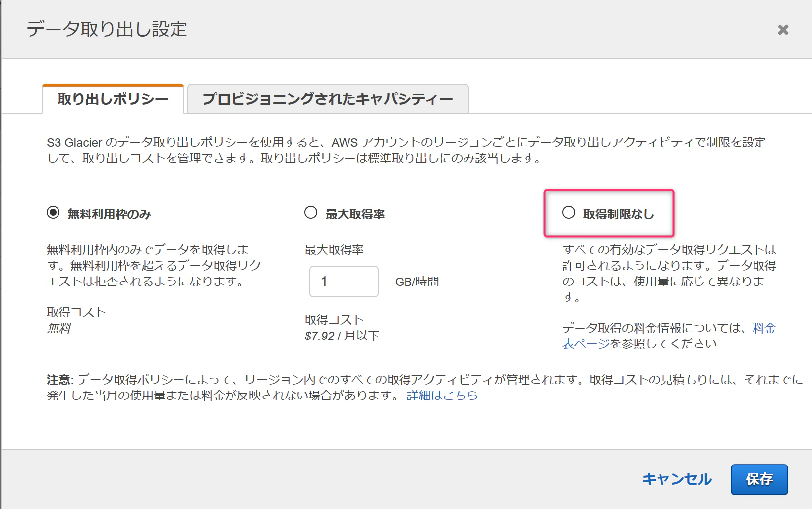Select the 最大取得率 radio button
This screenshot has width=812, height=509.
[x=311, y=213]
